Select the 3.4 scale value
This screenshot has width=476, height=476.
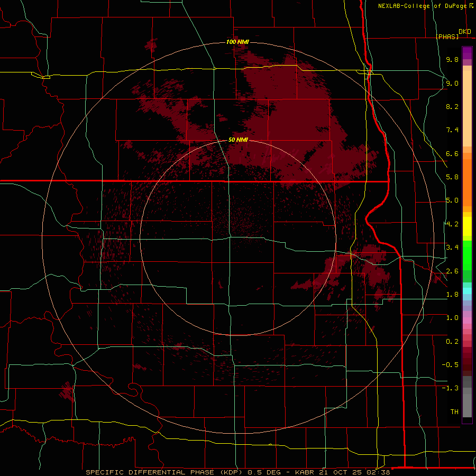[x=452, y=248]
